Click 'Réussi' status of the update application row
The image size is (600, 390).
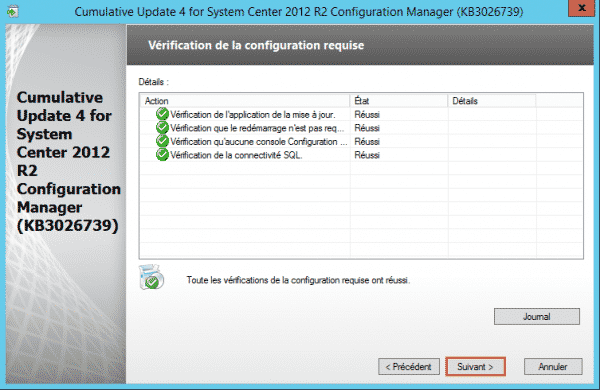click(x=367, y=114)
